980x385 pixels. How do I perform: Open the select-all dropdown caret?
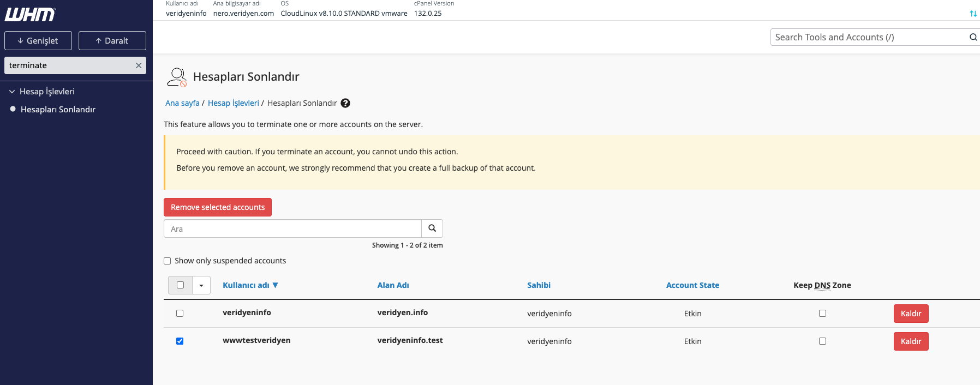(201, 285)
